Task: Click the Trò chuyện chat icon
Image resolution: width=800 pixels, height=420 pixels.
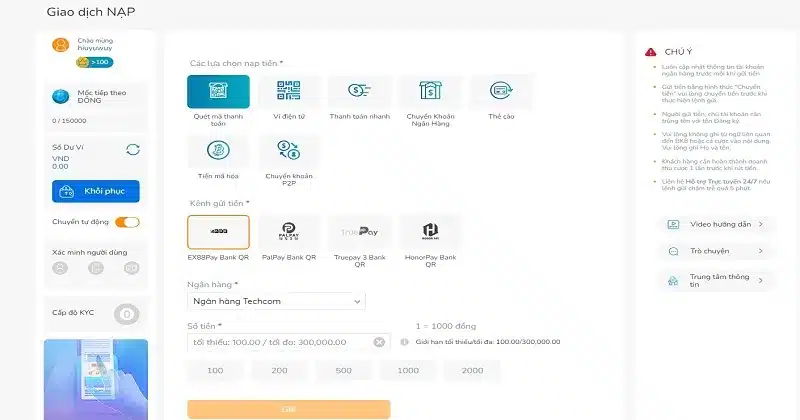Action: (673, 251)
